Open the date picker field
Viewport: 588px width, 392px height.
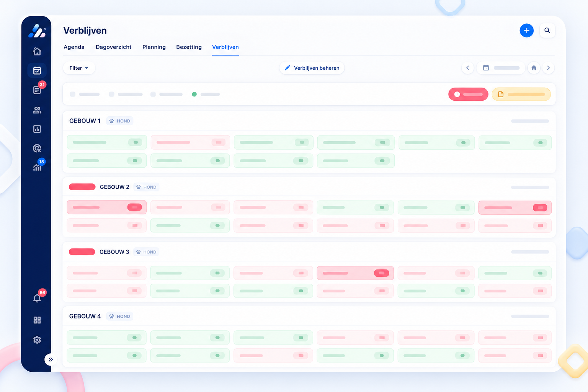[501, 68]
